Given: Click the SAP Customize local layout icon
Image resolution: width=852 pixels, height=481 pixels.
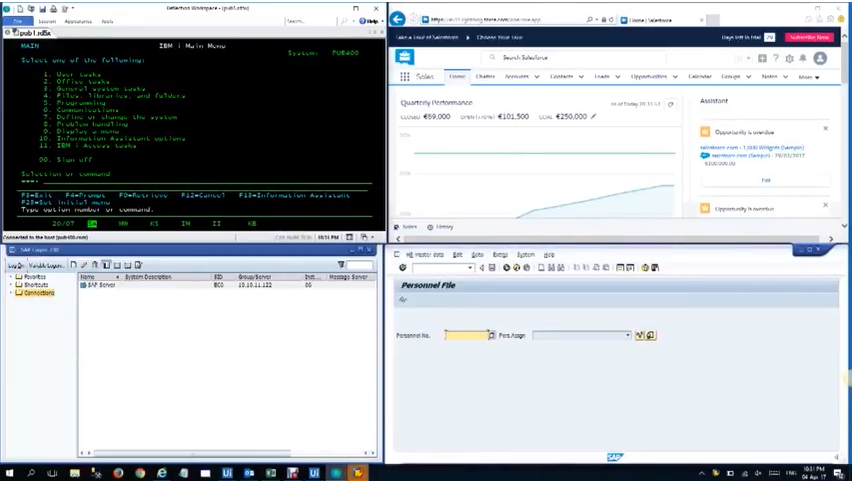Looking at the screenshot, I should pos(655,267).
